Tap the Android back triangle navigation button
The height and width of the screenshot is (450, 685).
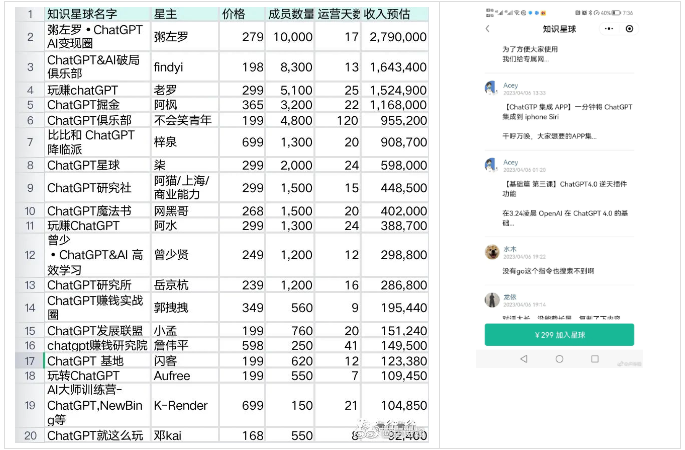point(524,359)
